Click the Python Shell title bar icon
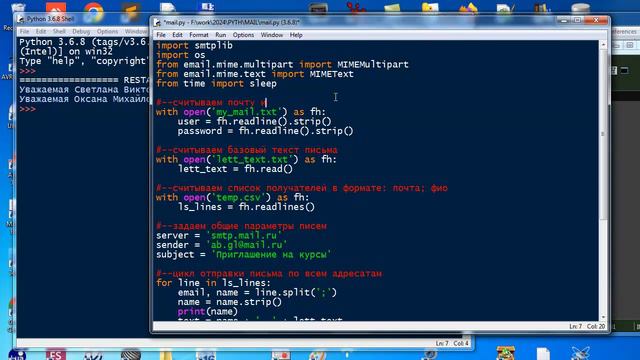640x360 pixels. pos(21,19)
